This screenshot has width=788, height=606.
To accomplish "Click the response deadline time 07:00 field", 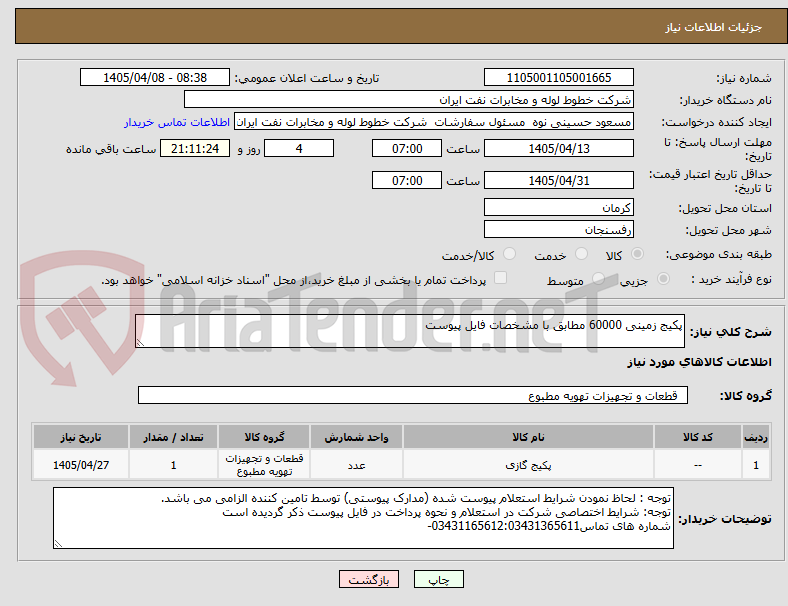I will coord(407,149).
